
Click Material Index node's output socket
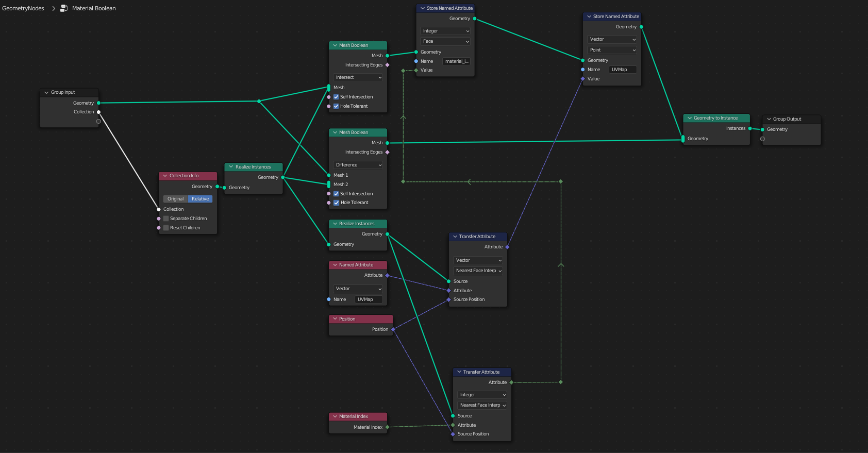pyautogui.click(x=387, y=427)
